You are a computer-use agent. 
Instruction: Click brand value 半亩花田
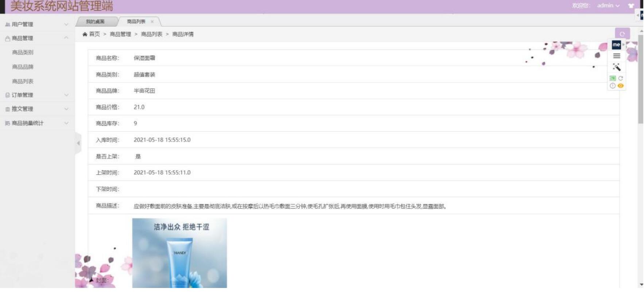(x=144, y=91)
